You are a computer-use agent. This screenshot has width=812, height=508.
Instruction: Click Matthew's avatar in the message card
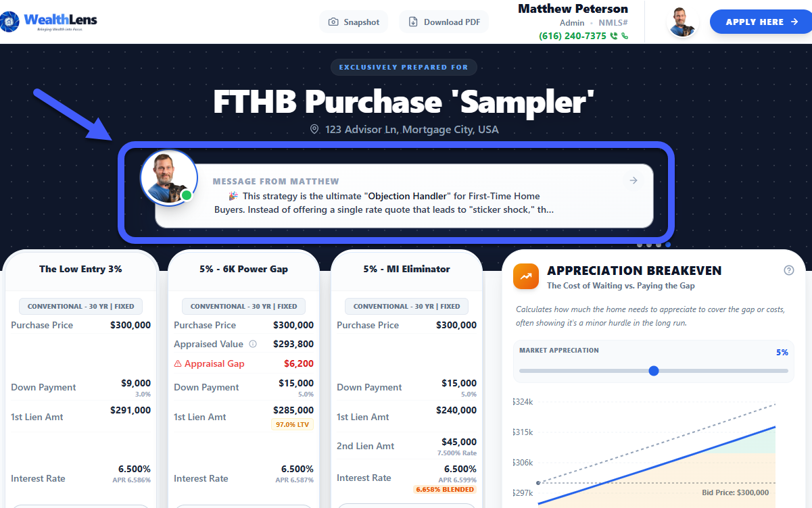[168, 178]
